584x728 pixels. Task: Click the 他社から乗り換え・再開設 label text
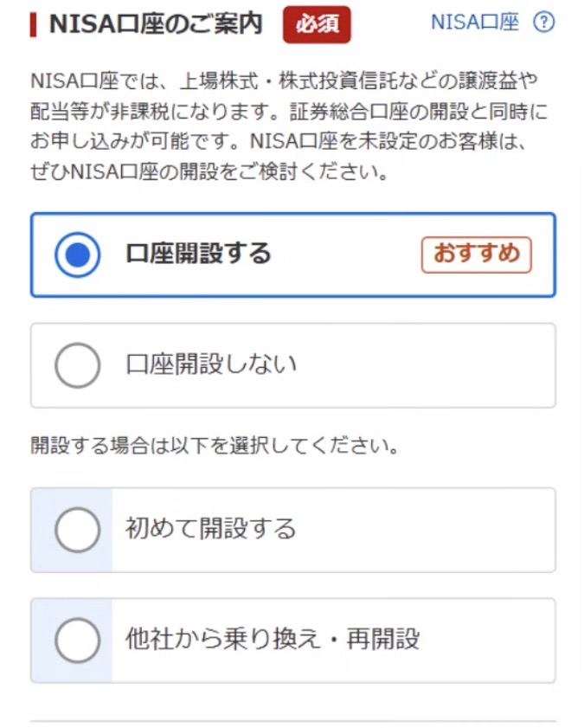point(273,641)
